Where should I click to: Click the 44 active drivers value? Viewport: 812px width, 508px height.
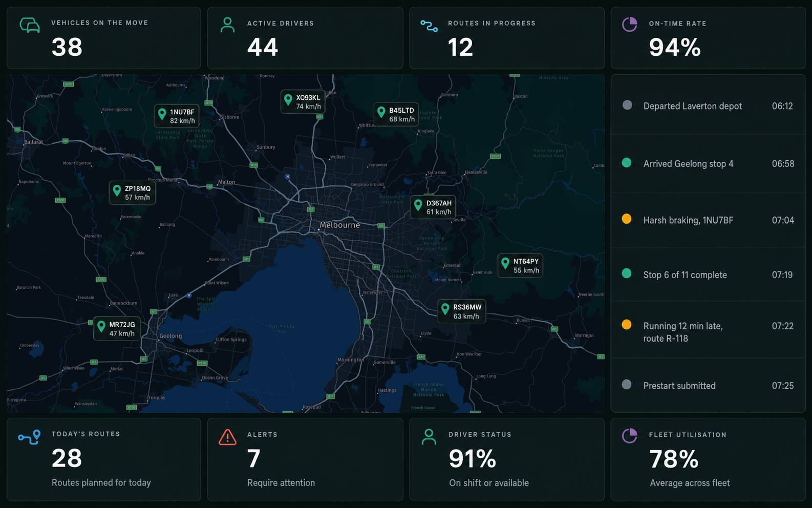263,47
